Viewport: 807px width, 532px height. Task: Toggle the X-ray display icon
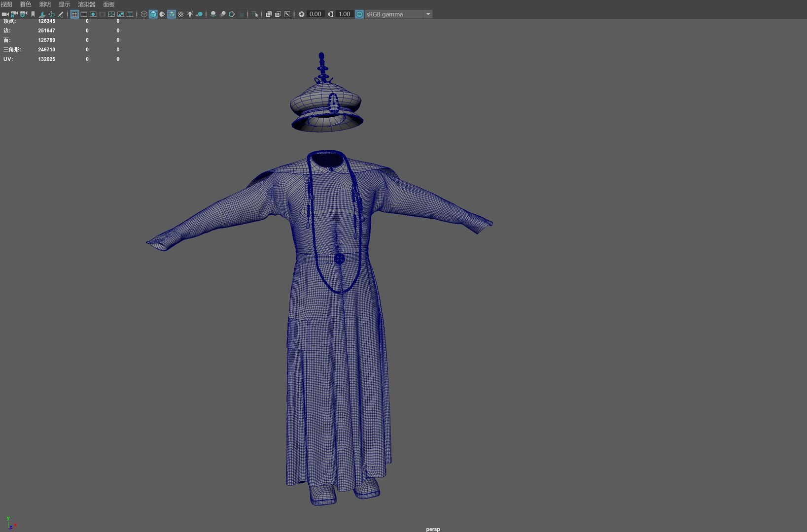pyautogui.click(x=269, y=14)
